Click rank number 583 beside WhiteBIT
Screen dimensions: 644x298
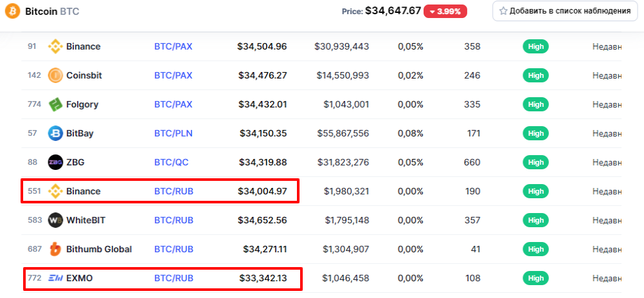tap(35, 220)
